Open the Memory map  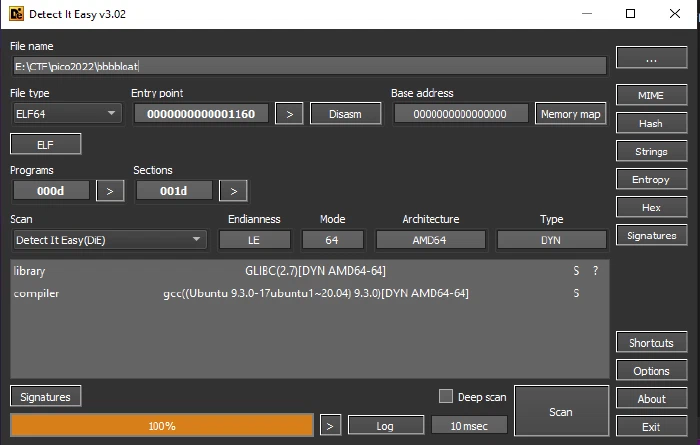571,114
